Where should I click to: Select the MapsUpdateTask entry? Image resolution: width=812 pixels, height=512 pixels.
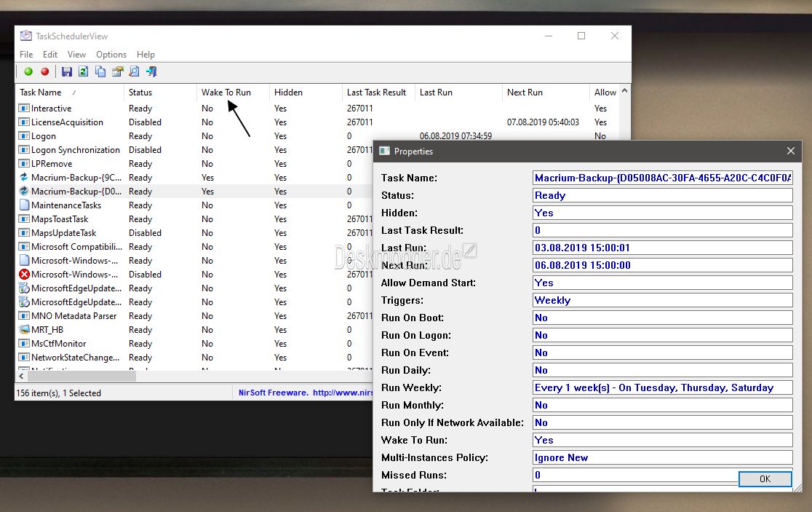coord(63,233)
